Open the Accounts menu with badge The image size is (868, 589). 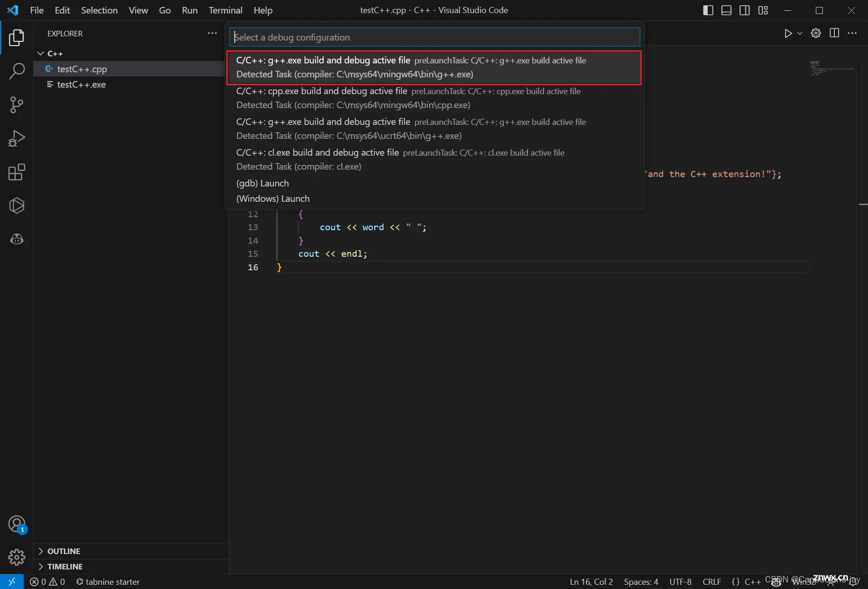click(x=17, y=524)
